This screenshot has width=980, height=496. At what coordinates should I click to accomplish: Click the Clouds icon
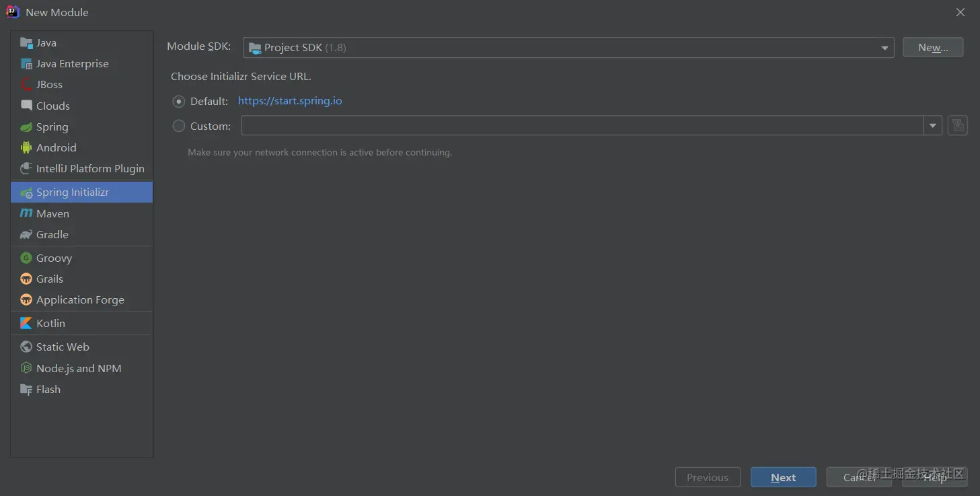pos(26,106)
